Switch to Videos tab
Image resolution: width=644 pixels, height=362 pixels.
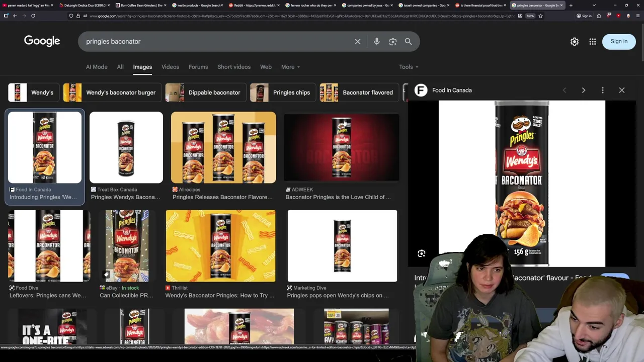click(170, 67)
